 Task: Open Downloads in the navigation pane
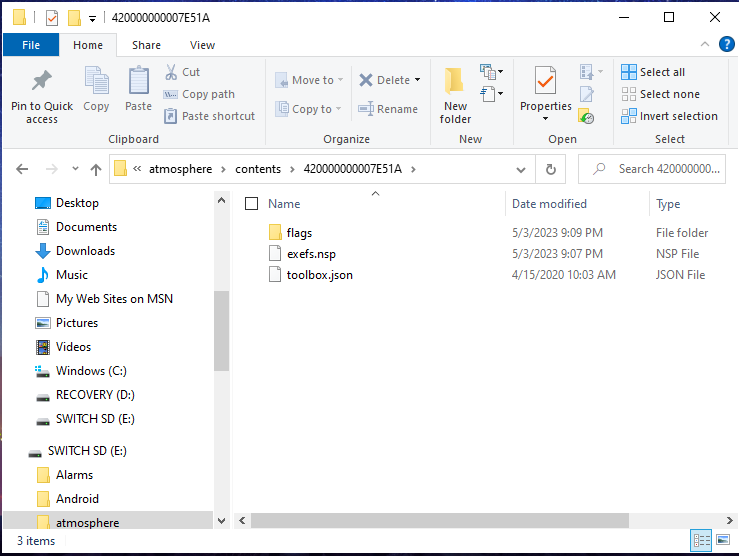click(85, 251)
